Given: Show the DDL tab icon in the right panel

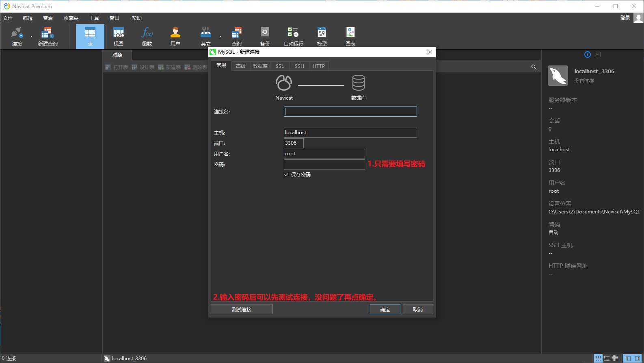Looking at the screenshot, I should click(x=598, y=54).
